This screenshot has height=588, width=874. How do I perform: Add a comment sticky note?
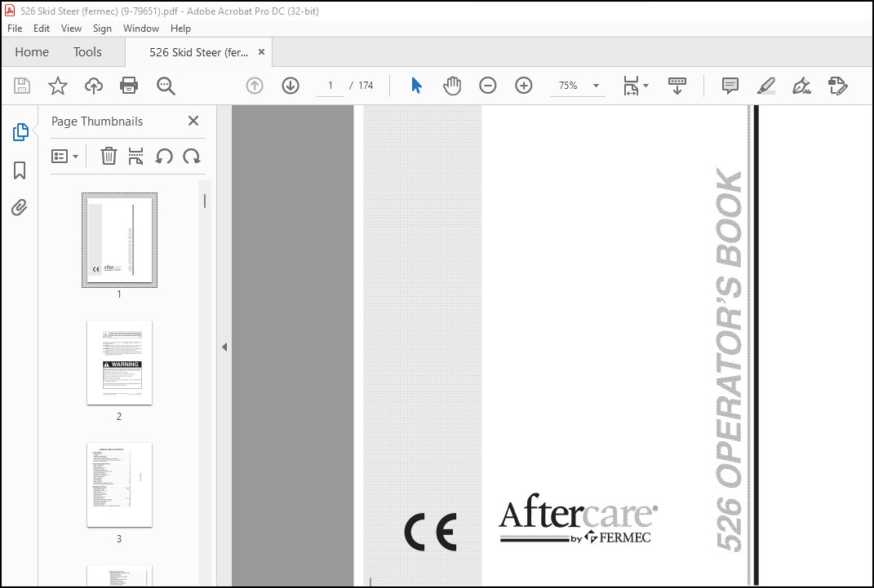pos(730,86)
